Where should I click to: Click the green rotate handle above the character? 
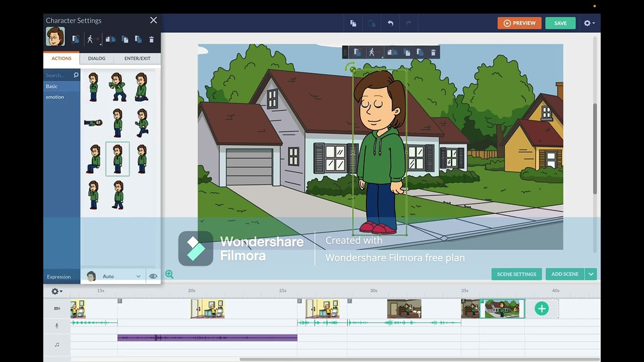(353, 69)
